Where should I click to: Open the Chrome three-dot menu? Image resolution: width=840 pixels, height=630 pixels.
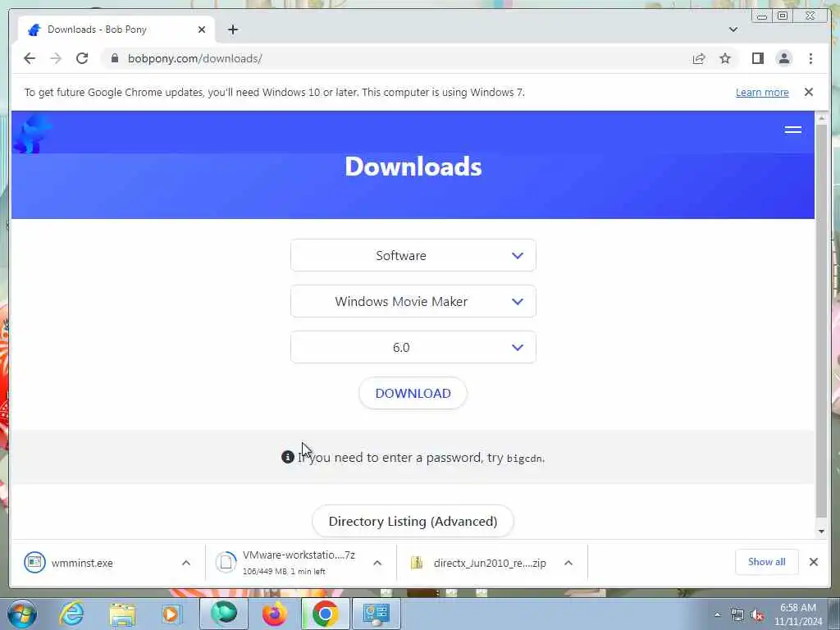tap(810, 58)
